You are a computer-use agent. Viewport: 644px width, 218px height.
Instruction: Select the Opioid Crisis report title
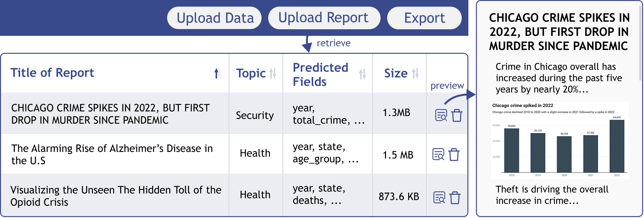(x=116, y=196)
